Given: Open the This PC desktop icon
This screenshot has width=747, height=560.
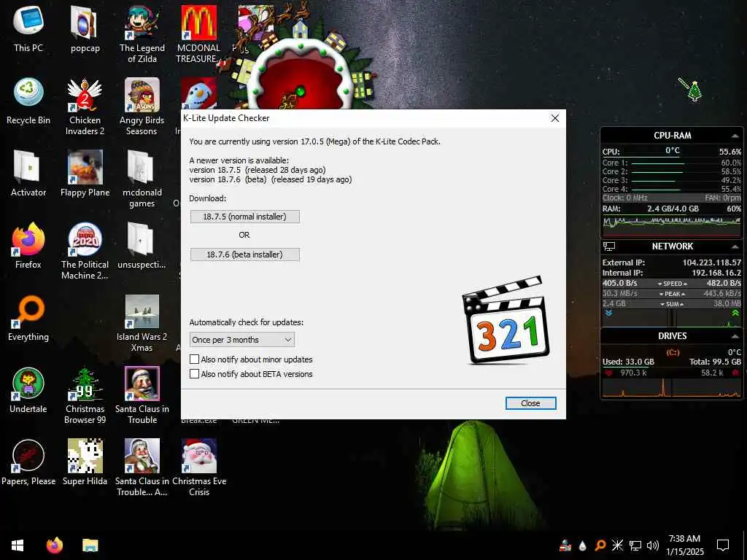Looking at the screenshot, I should click(x=28, y=28).
